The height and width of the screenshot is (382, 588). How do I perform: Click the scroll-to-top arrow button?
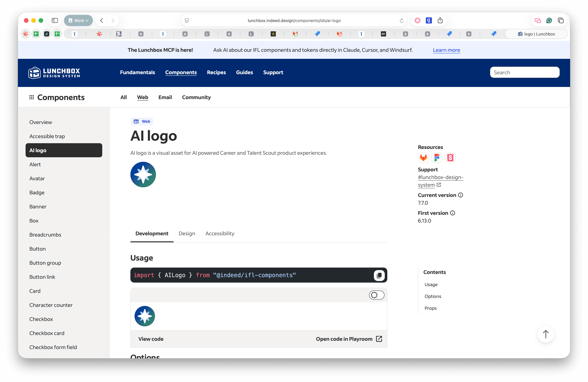545,334
